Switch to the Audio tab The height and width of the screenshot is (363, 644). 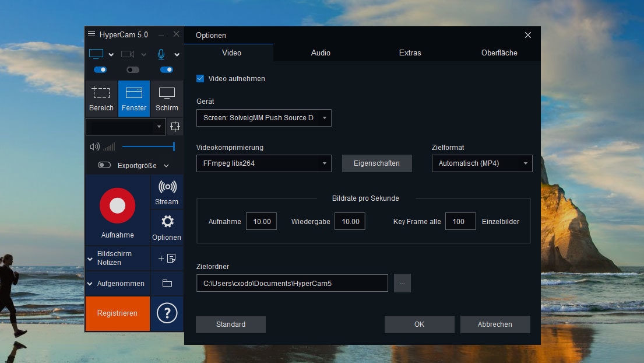click(321, 53)
